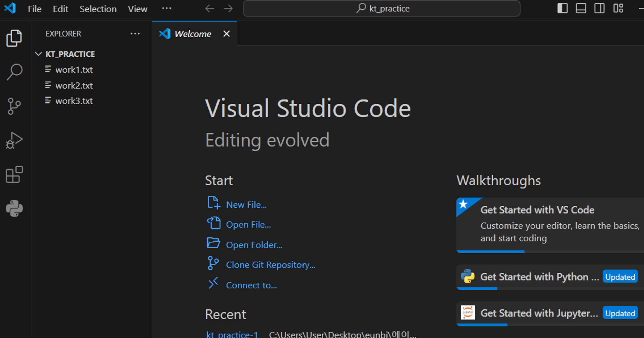Open the Explorer view in activity bar
644x338 pixels.
(x=14, y=38)
